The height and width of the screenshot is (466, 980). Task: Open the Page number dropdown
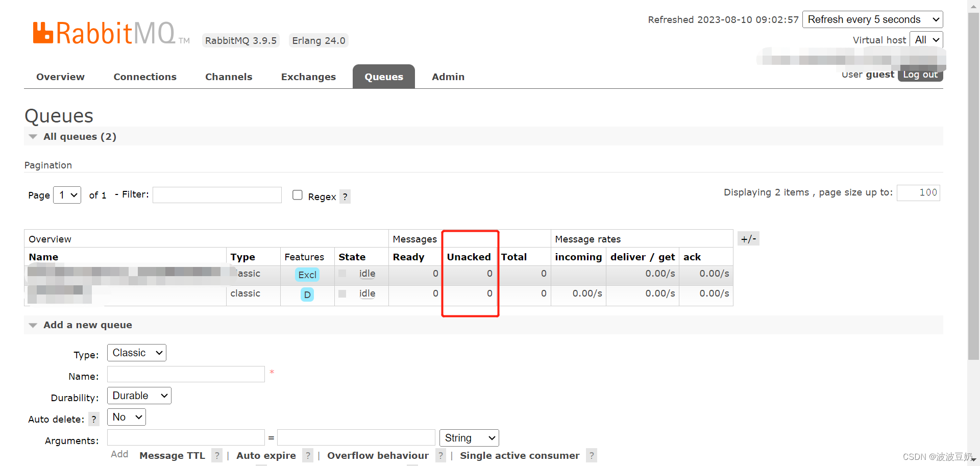[67, 195]
